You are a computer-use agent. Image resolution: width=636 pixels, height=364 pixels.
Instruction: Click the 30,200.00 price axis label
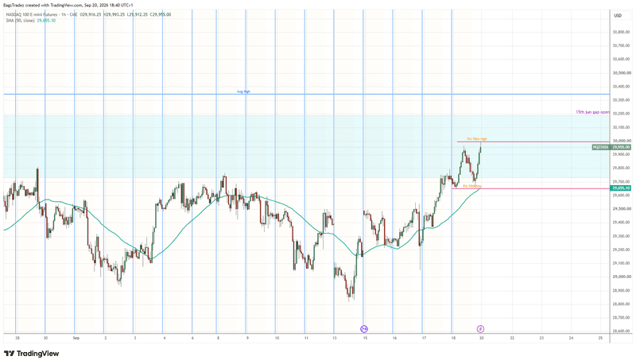point(622,114)
